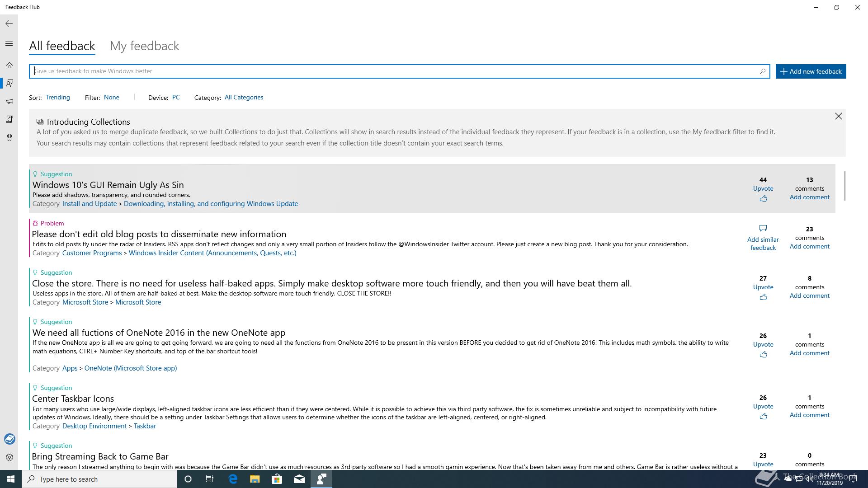
Task: Open the Device PC dropdown
Action: tap(175, 97)
